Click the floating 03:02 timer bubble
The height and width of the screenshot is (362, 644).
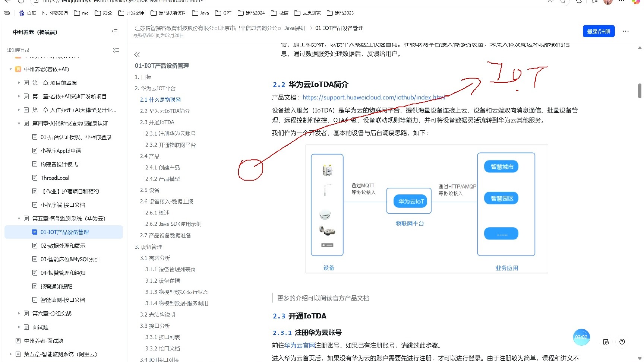pyautogui.click(x=581, y=337)
